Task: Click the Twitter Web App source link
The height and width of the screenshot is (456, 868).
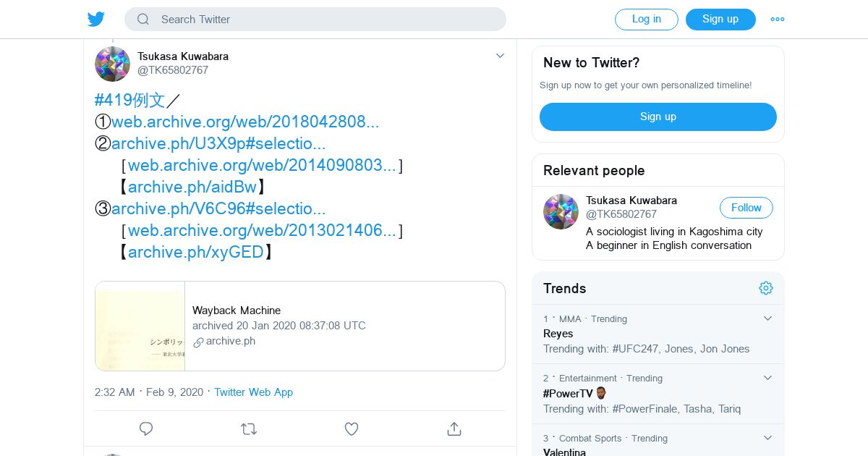Action: tap(253, 392)
